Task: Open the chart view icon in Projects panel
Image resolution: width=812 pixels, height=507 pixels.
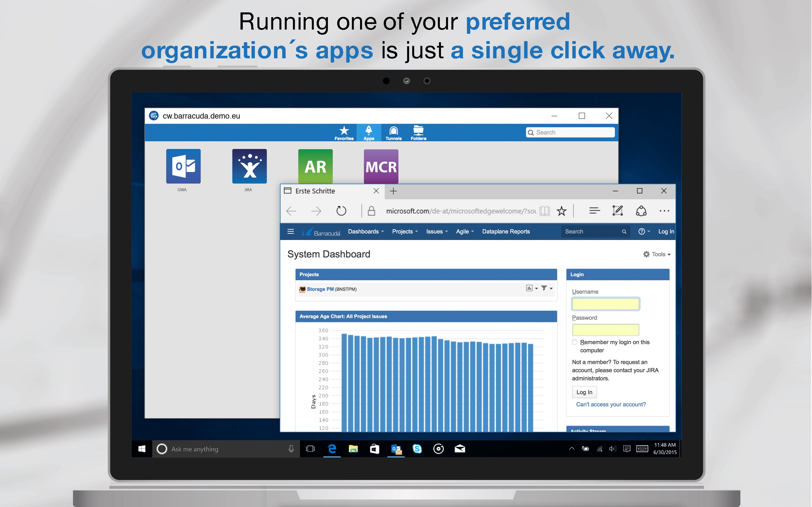Action: point(529,288)
